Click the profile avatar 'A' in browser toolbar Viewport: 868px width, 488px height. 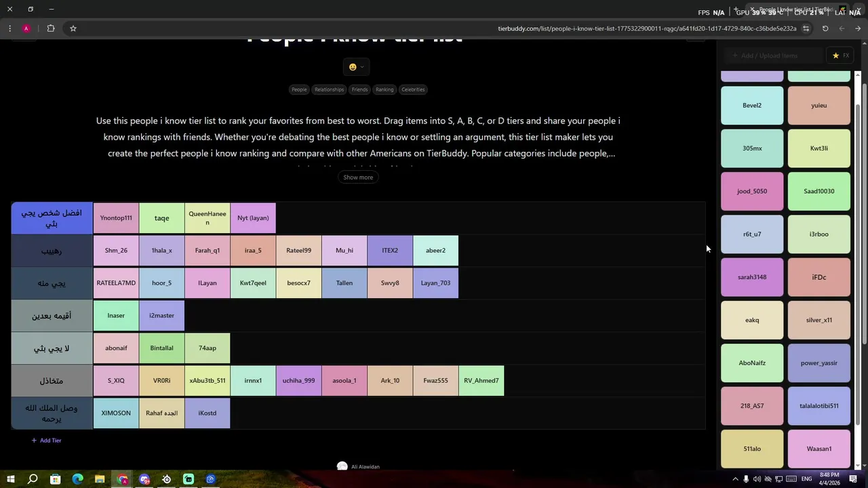tap(26, 28)
